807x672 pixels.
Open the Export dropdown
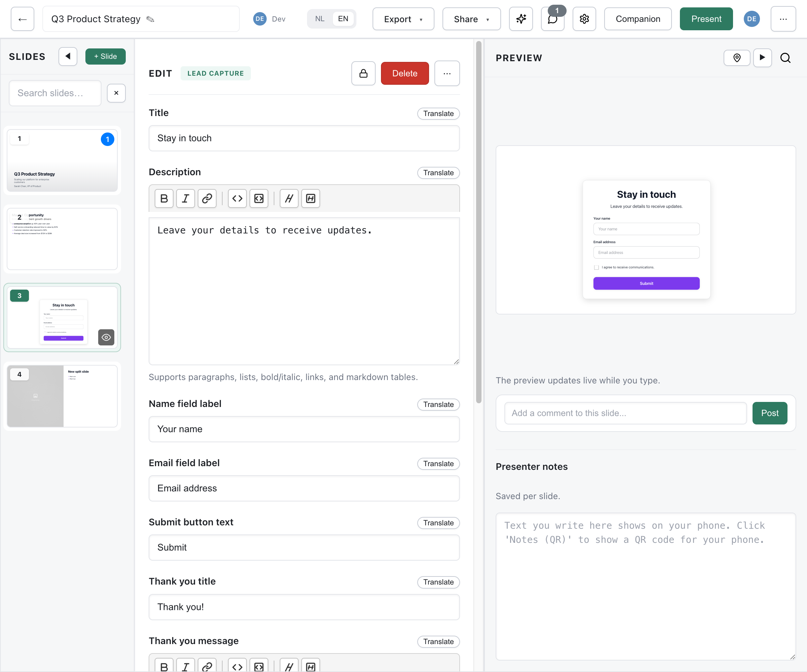coord(403,19)
